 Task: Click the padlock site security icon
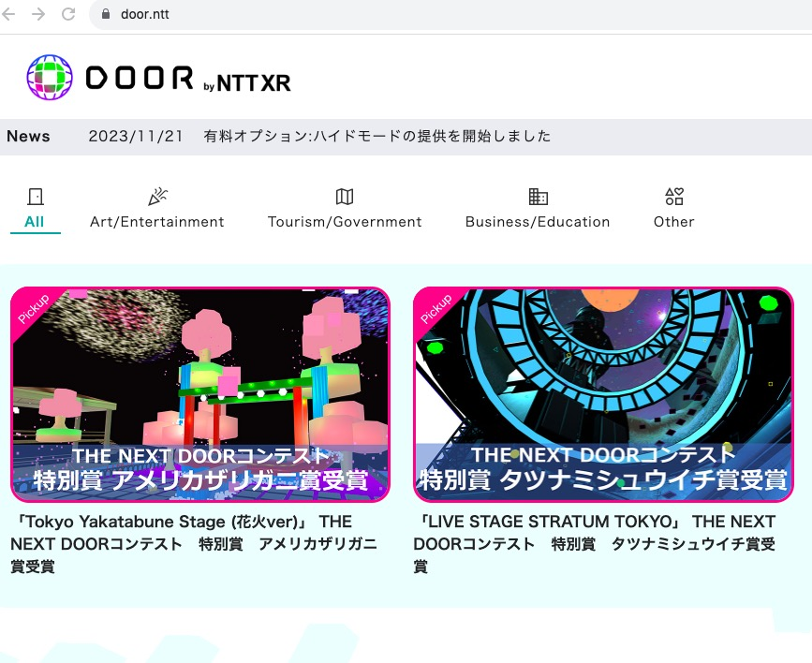[x=106, y=14]
